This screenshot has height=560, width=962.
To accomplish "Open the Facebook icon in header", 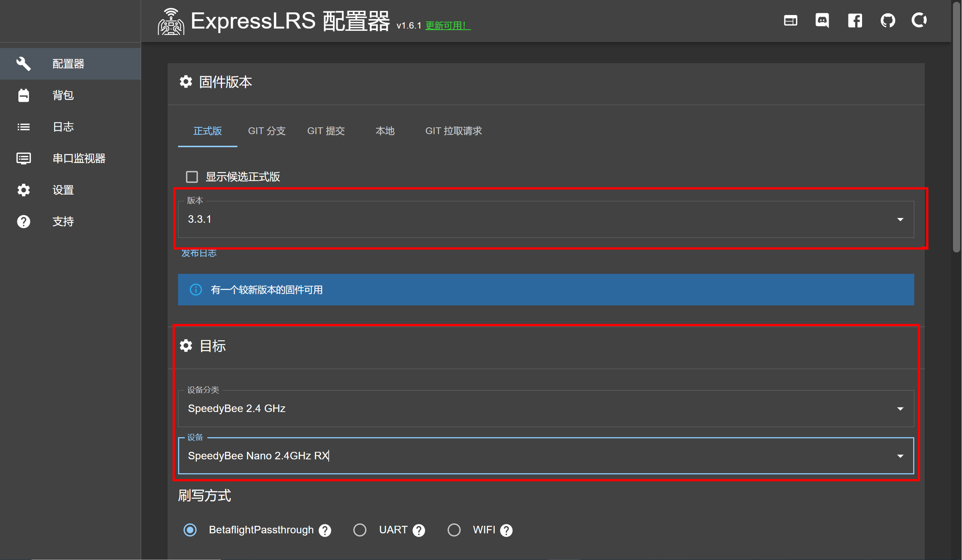I will tap(855, 21).
